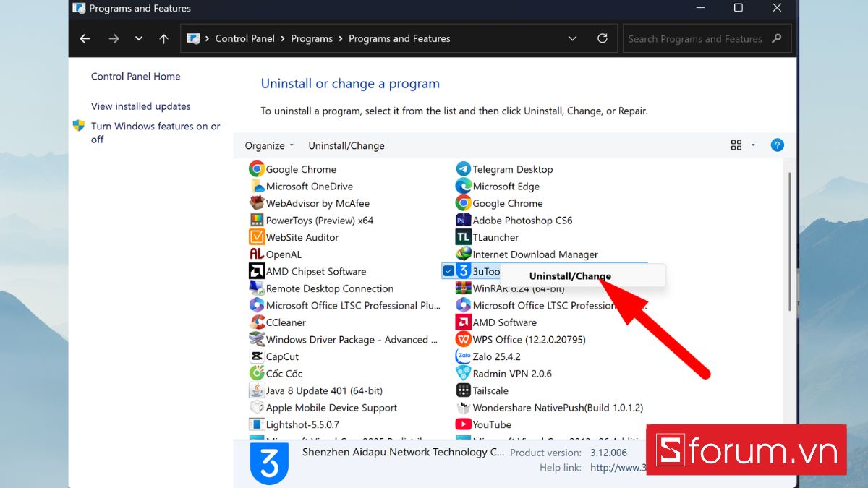Click the Internet Download Manager icon
This screenshot has height=488, width=868.
(463, 254)
